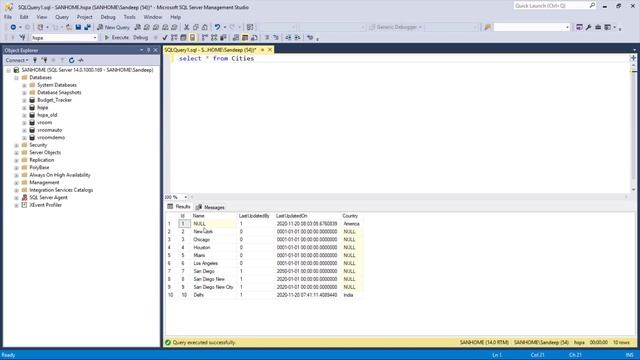
Task: Switch output to Results to Grid
Action: (x=245, y=38)
